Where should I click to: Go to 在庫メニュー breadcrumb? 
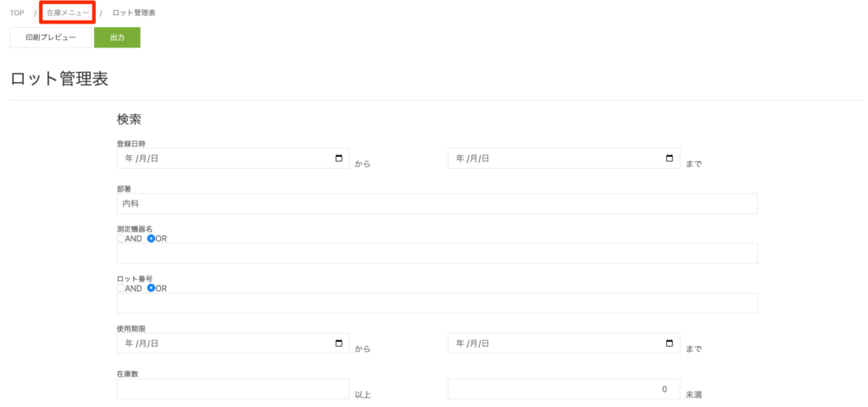68,13
